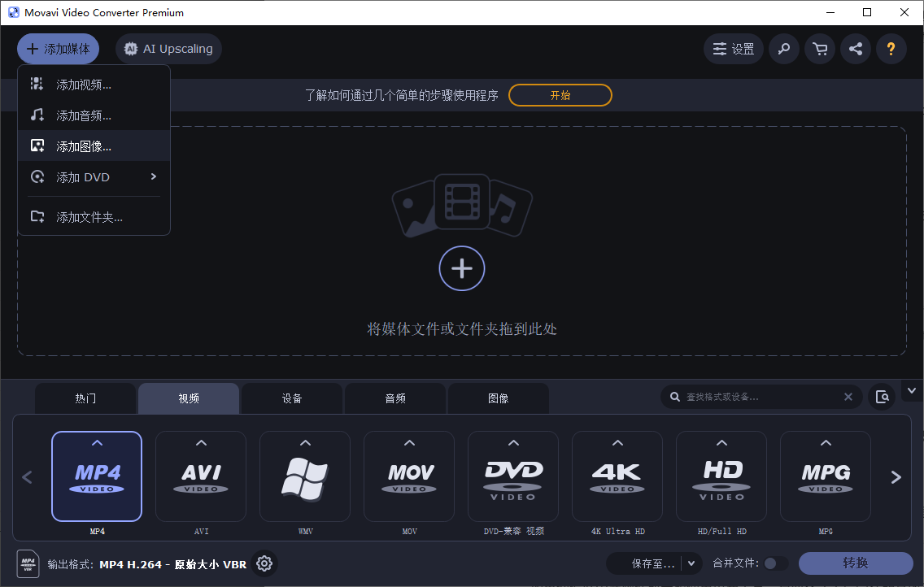Viewport: 924px width, 587px height.
Task: Switch to the 音频 tab
Action: pyautogui.click(x=395, y=398)
